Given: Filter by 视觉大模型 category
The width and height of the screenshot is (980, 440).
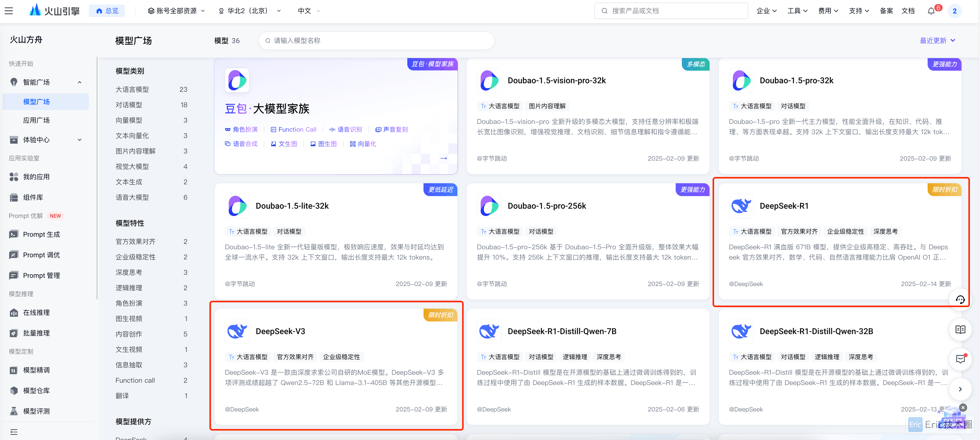Looking at the screenshot, I should tap(152, 166).
